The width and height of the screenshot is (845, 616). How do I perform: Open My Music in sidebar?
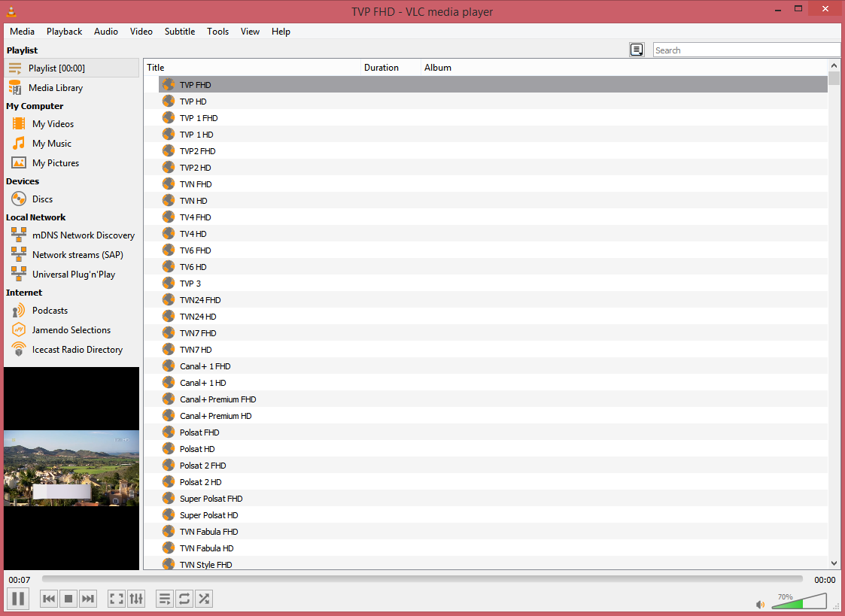click(x=71, y=143)
